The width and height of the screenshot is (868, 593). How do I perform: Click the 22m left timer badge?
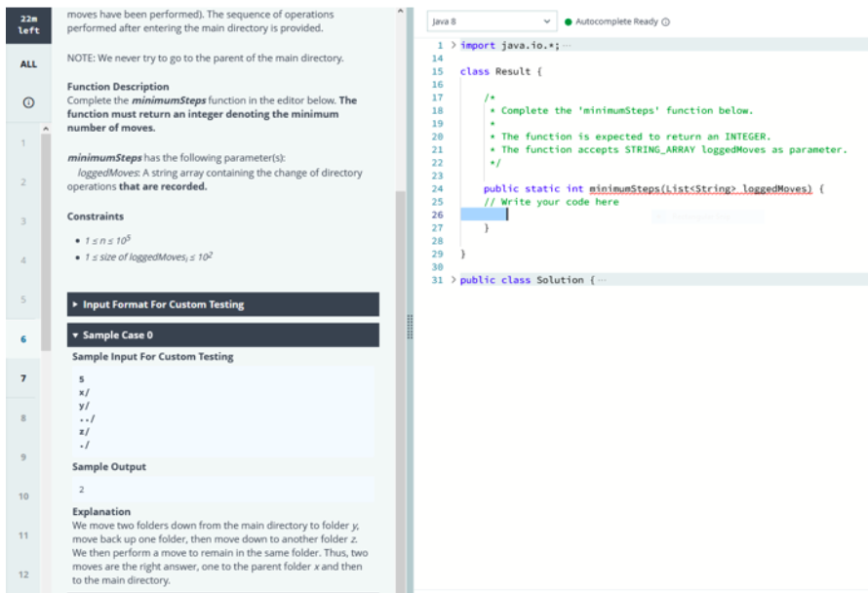coord(27,23)
